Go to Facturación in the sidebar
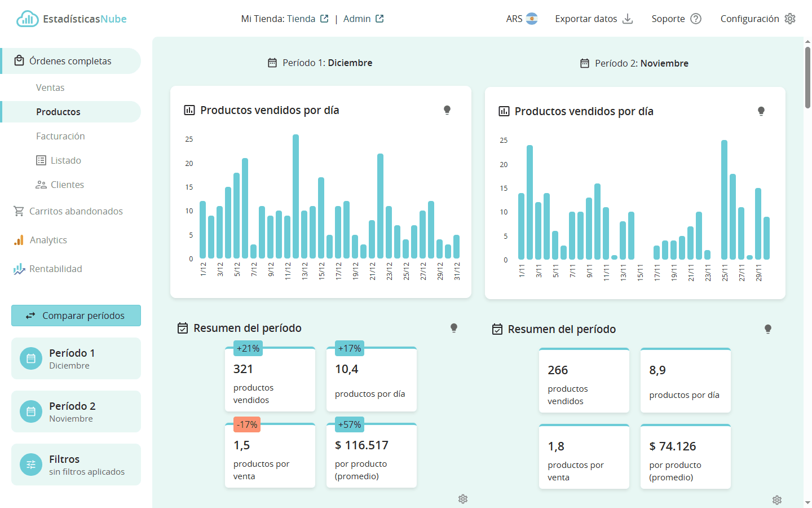Screen dimensions: 812x508 (60, 136)
